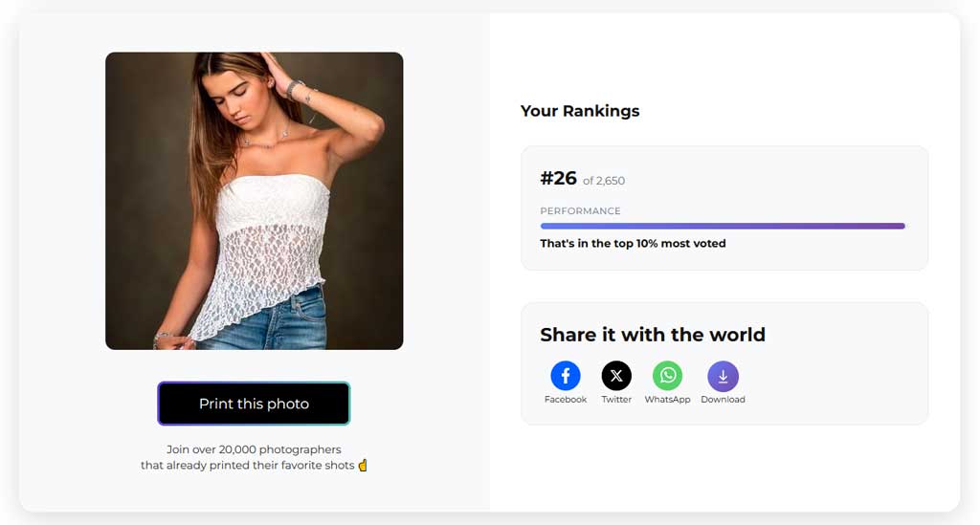Click 'Join over 20,000 photographers' text
The height and width of the screenshot is (525, 980).
coord(254,449)
